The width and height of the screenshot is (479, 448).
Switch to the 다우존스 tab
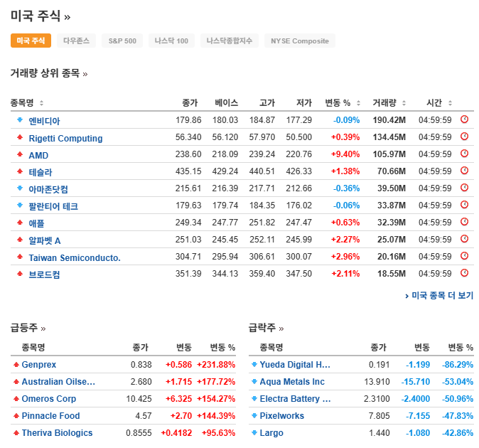click(x=76, y=41)
